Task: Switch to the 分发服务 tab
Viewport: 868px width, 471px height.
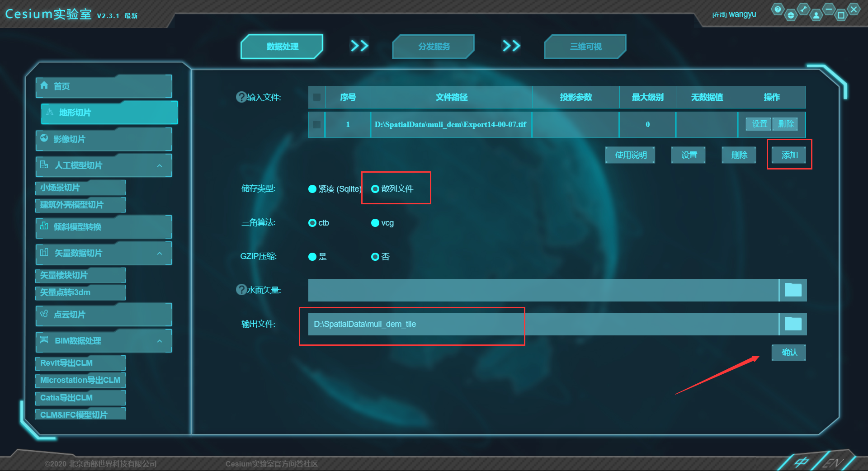Action: click(434, 47)
